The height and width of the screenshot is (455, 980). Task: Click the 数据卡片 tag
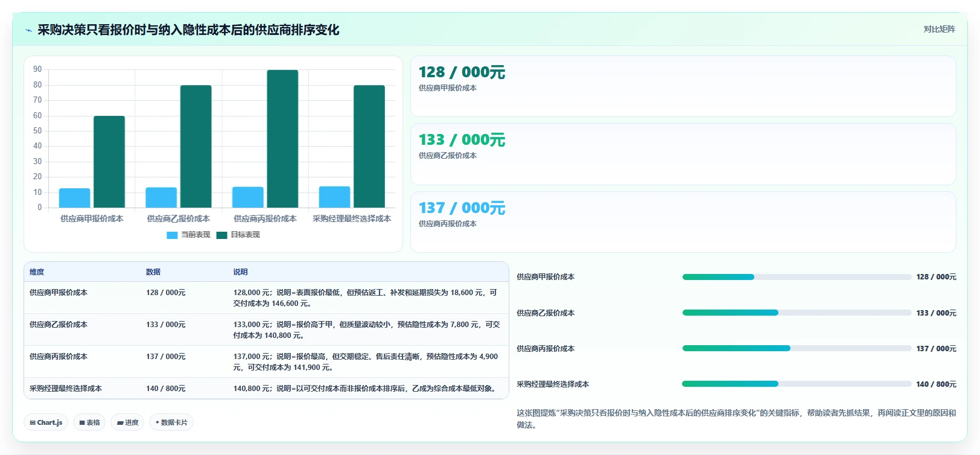point(171,422)
